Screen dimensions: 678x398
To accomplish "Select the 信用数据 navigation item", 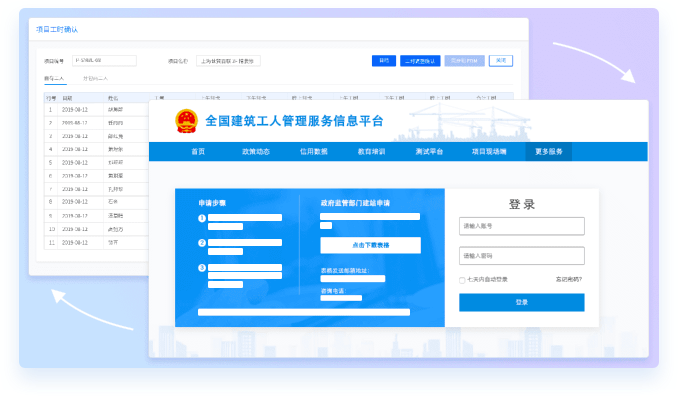I will pyautogui.click(x=313, y=151).
